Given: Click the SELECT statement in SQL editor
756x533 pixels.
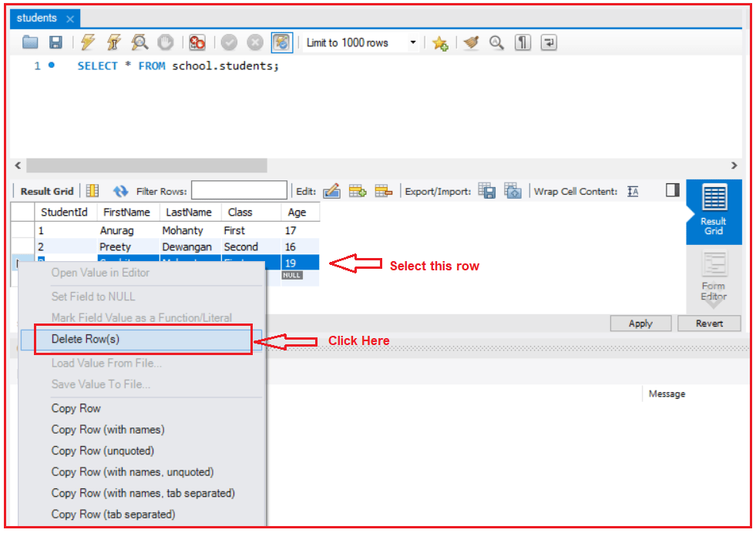Looking at the screenshot, I should (178, 65).
